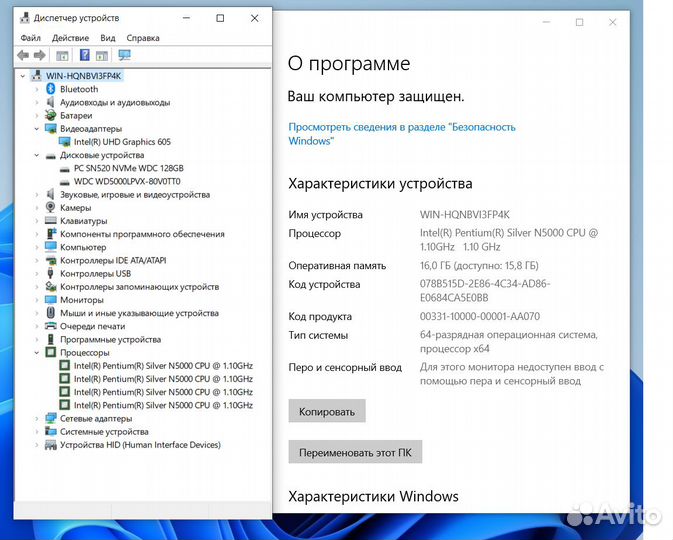
Task: Click the Характеристики Windows heading
Action: (373, 496)
